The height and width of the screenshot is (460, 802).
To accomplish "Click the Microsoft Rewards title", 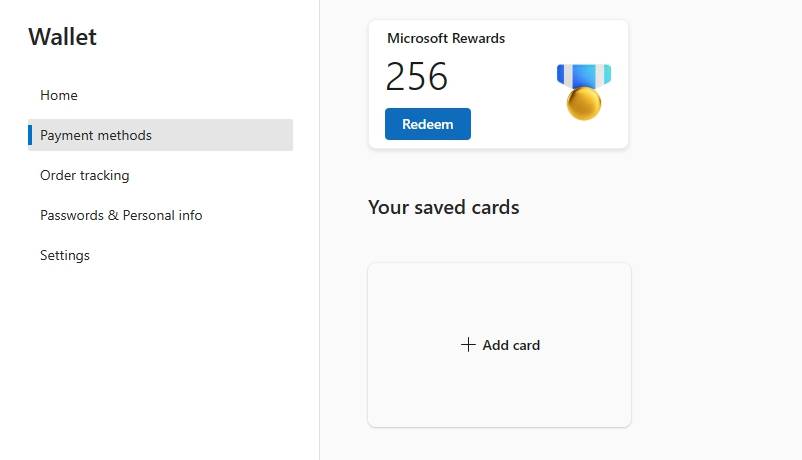I will 446,39.
